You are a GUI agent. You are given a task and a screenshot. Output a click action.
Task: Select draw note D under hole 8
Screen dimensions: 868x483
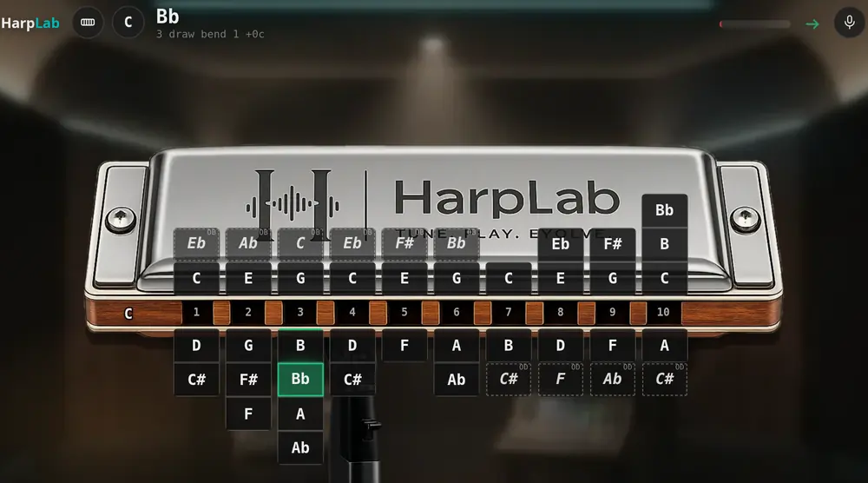[560, 346]
